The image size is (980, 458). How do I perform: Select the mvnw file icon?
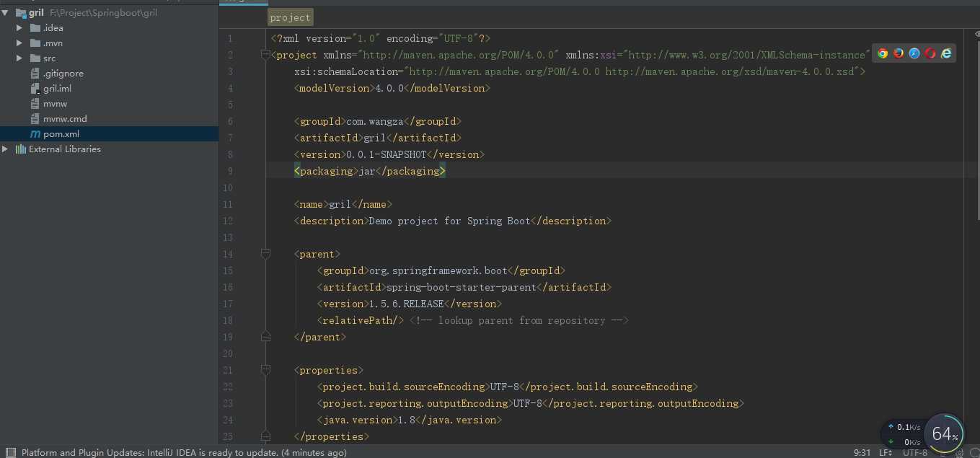(35, 104)
